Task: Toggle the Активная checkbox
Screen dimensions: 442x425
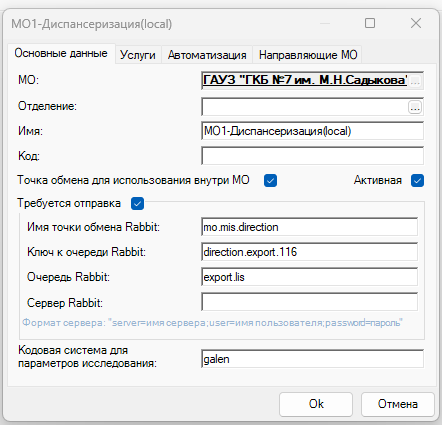Action: pos(417,181)
